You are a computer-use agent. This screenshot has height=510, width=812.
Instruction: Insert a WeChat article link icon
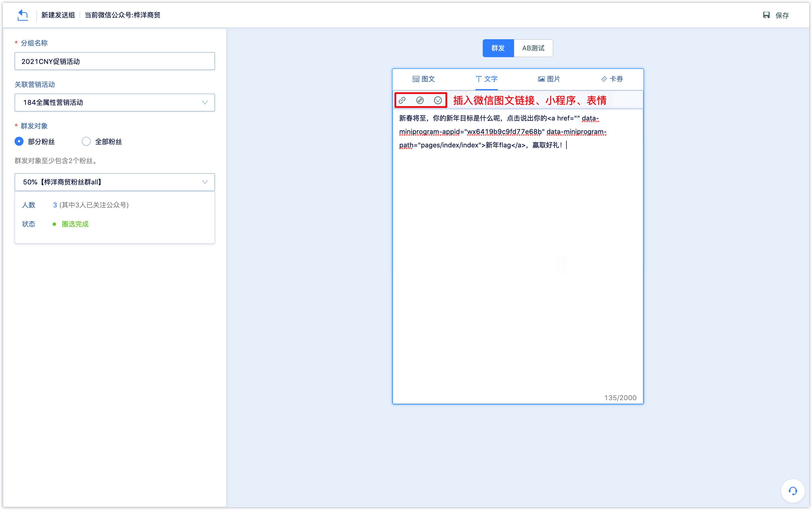click(402, 100)
